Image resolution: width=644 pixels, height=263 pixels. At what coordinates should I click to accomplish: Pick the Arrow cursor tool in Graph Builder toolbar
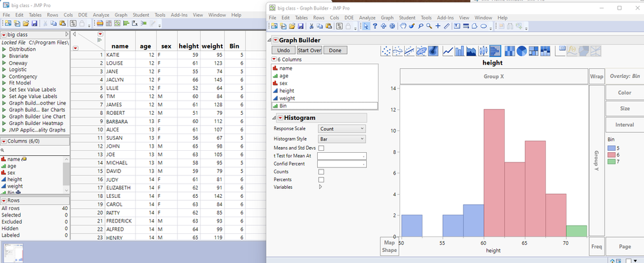pos(366,26)
